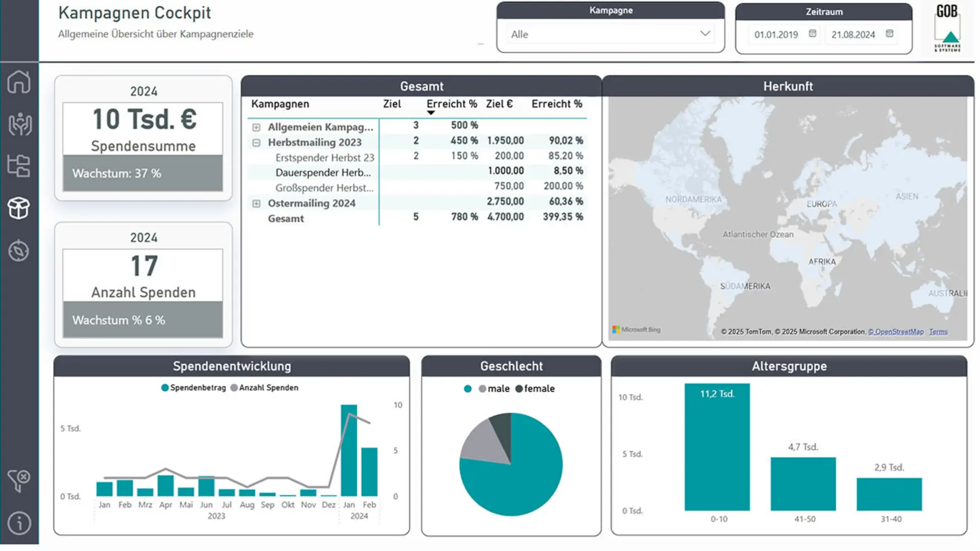
Task: Open the map Terms link
Action: click(938, 332)
